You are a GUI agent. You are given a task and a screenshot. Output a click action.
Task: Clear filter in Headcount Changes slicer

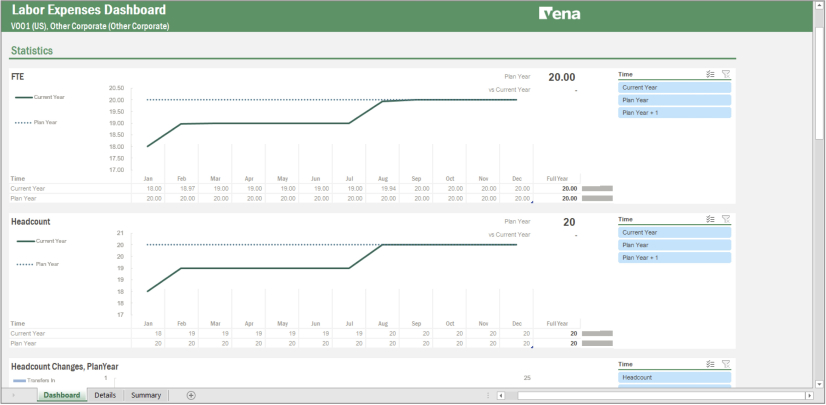[725, 364]
